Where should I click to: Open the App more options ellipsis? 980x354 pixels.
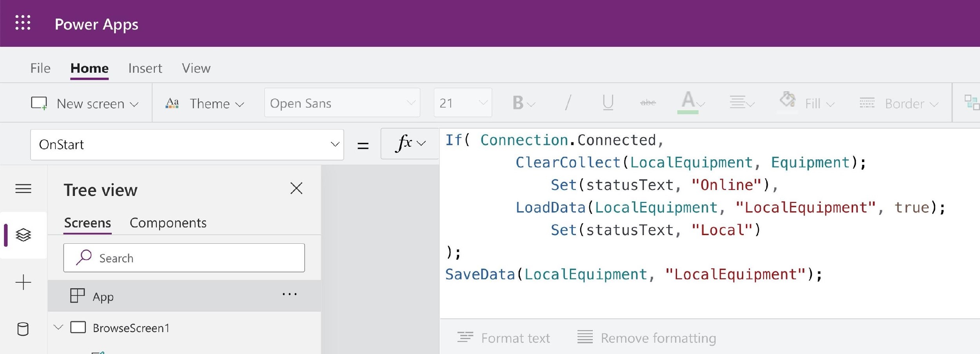point(289,294)
